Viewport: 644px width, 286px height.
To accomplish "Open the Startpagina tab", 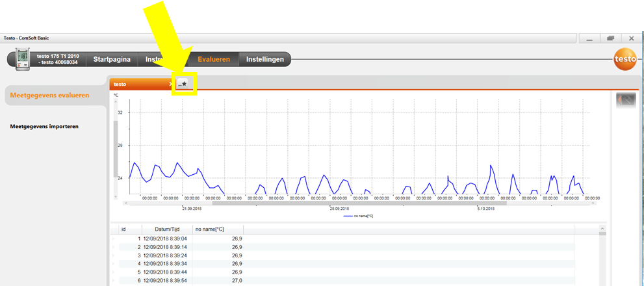I will point(112,59).
